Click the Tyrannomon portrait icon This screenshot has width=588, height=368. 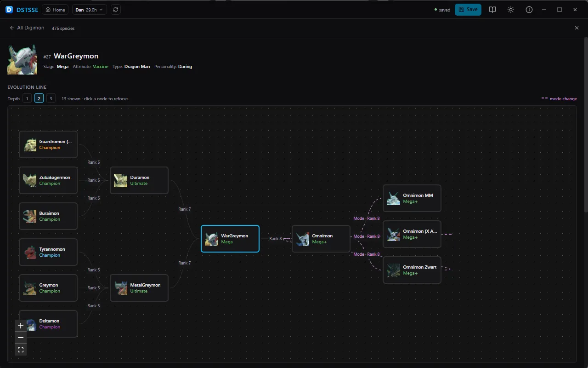point(30,252)
